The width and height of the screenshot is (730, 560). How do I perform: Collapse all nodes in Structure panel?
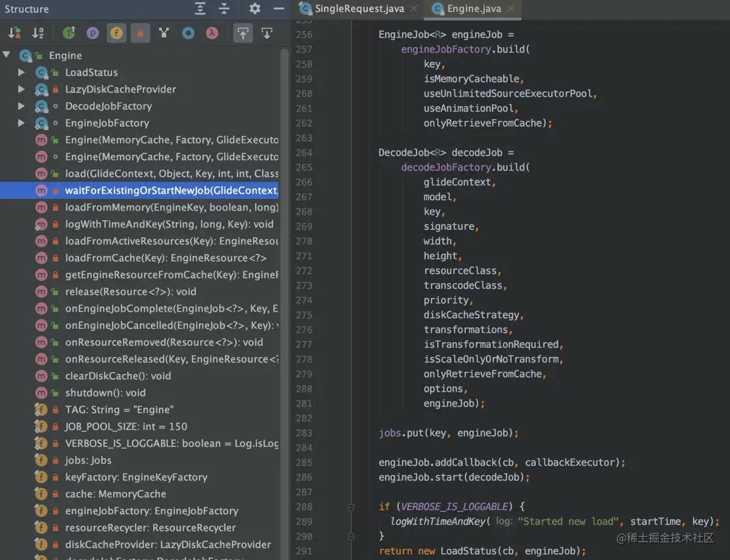[x=224, y=9]
